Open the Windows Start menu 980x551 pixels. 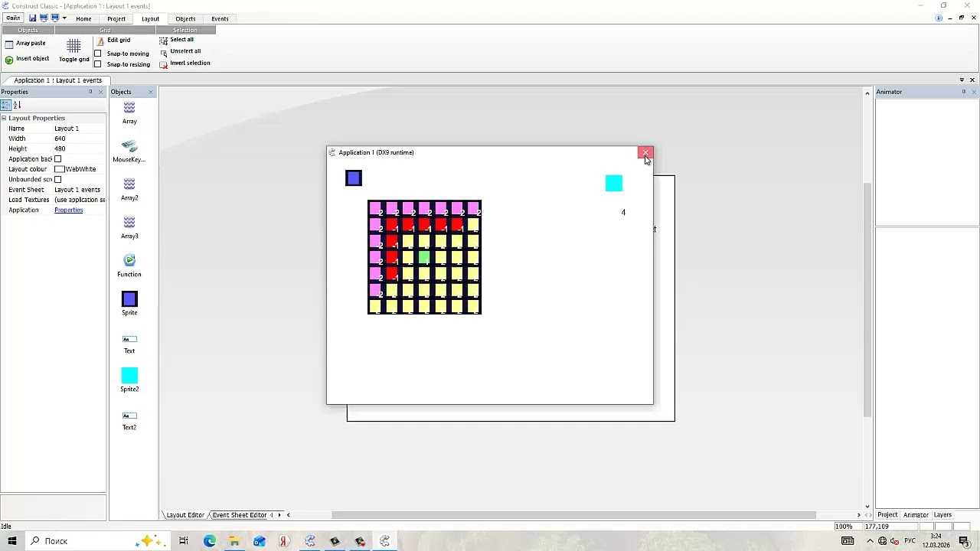coord(12,541)
